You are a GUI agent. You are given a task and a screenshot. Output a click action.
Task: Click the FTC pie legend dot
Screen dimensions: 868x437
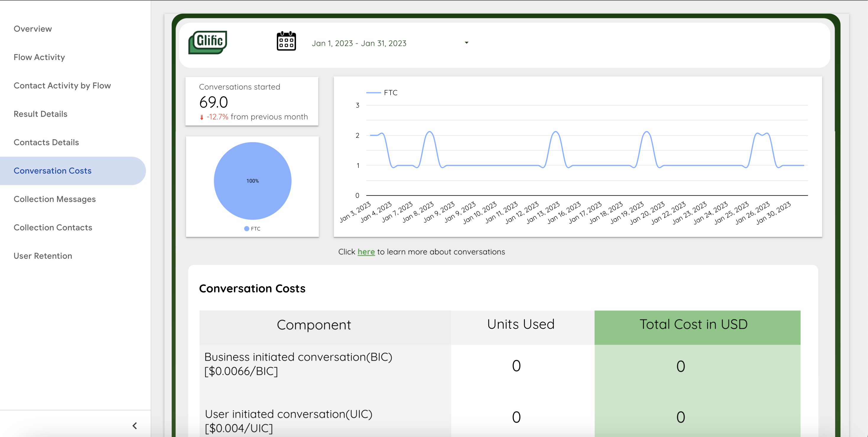247,229
